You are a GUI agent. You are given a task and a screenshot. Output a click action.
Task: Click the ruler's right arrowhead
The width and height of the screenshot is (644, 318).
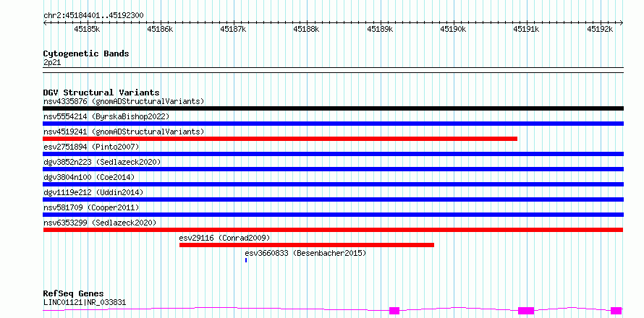coord(622,22)
